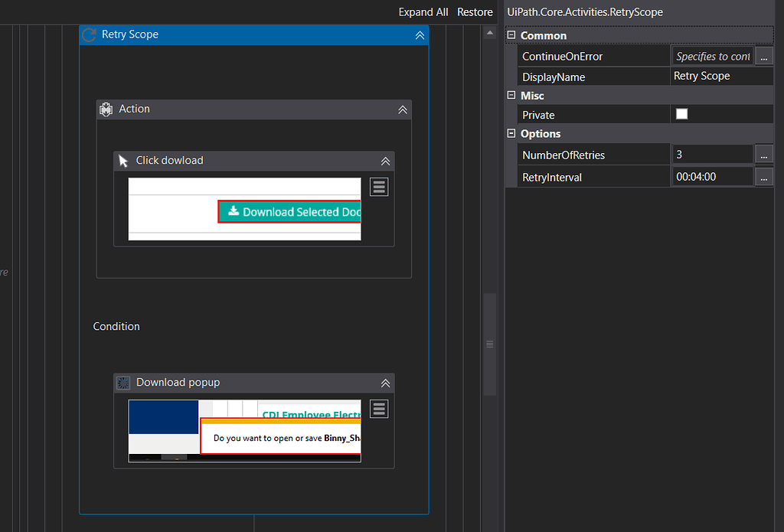Toggle the Private checkbox
784x532 pixels.
(681, 114)
